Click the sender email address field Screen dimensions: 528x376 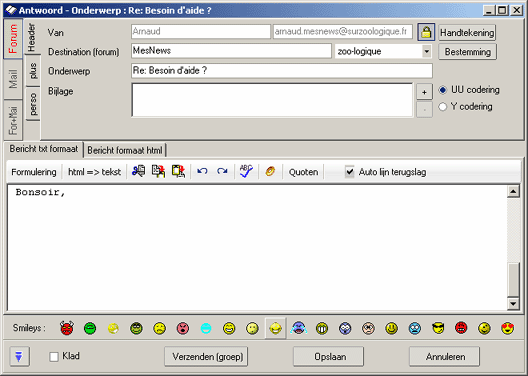coord(343,32)
